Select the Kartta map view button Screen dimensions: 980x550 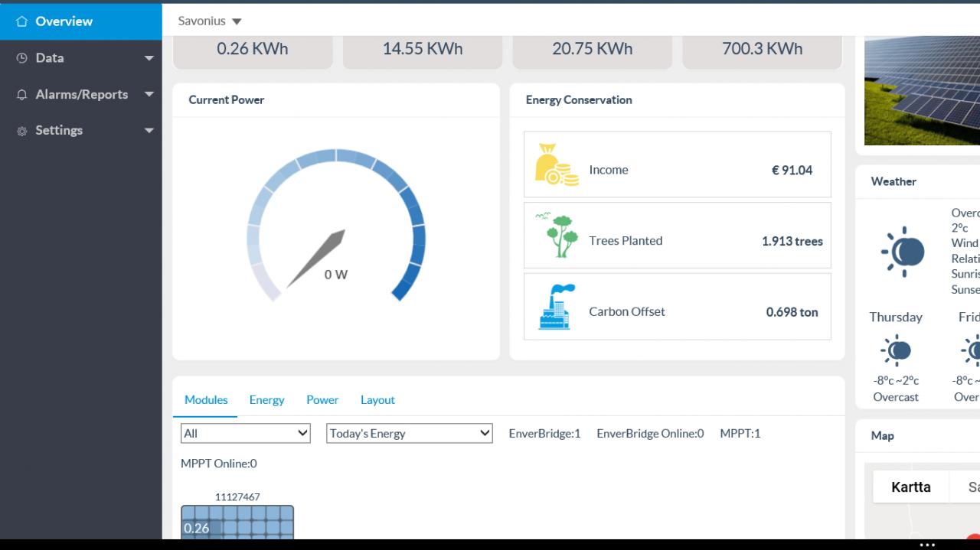tap(911, 487)
